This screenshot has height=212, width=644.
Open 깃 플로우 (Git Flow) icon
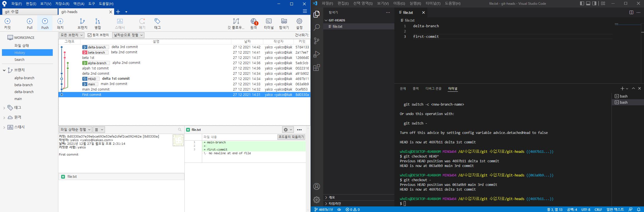[236, 24]
